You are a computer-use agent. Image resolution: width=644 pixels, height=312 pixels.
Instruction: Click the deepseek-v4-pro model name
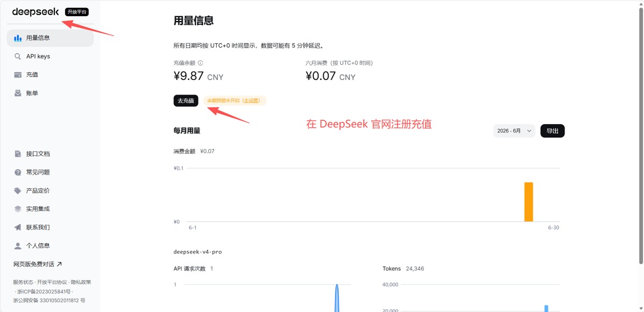click(x=197, y=251)
